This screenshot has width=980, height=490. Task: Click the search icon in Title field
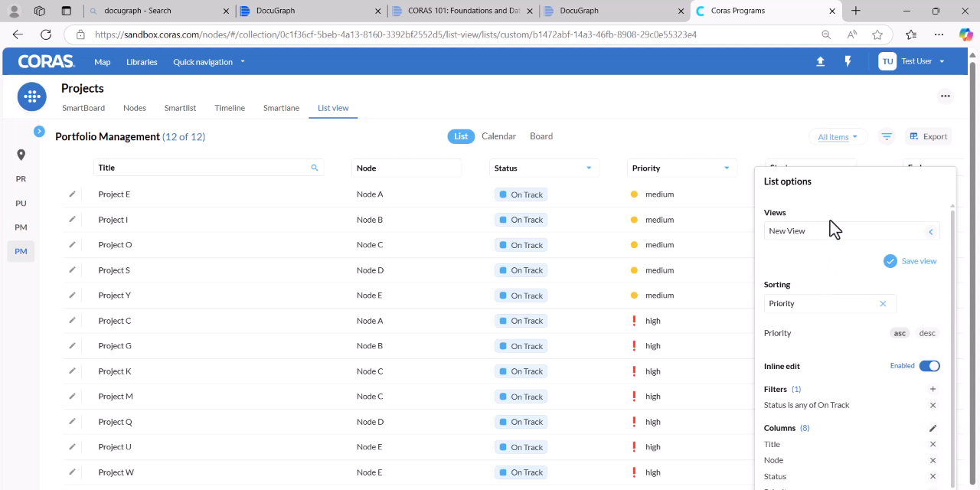pyautogui.click(x=315, y=168)
